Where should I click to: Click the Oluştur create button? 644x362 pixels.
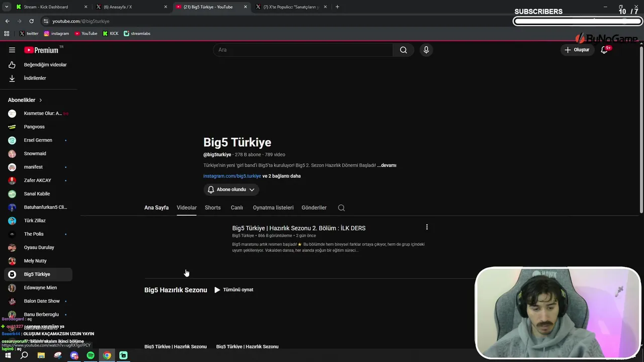(x=577, y=50)
